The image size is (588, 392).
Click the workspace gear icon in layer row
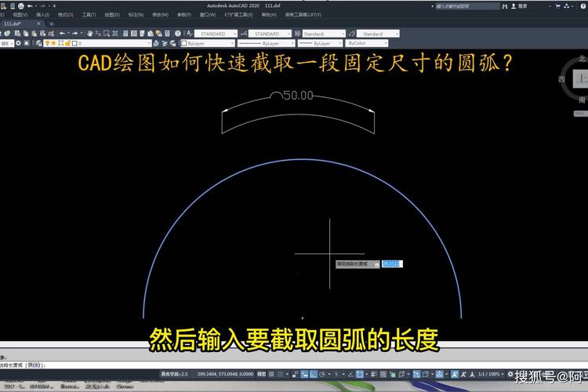point(18,44)
